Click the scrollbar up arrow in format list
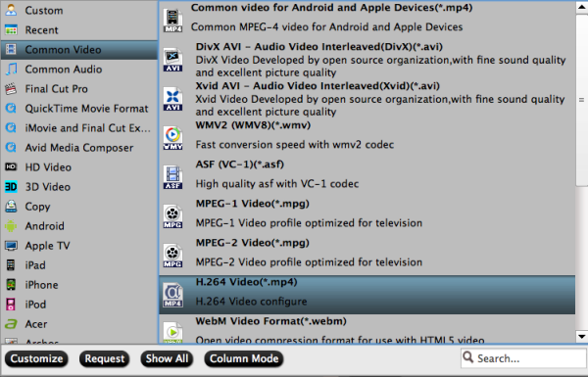588x377 pixels. click(581, 8)
